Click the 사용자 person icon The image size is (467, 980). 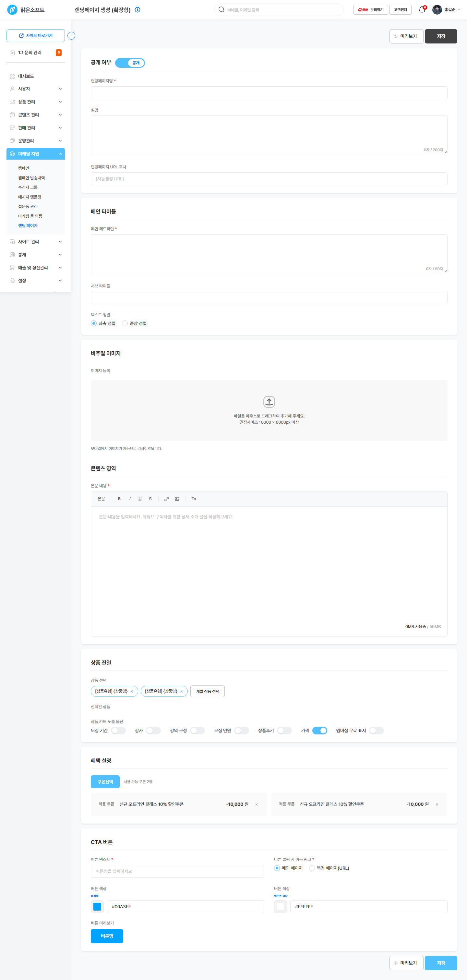click(x=12, y=89)
